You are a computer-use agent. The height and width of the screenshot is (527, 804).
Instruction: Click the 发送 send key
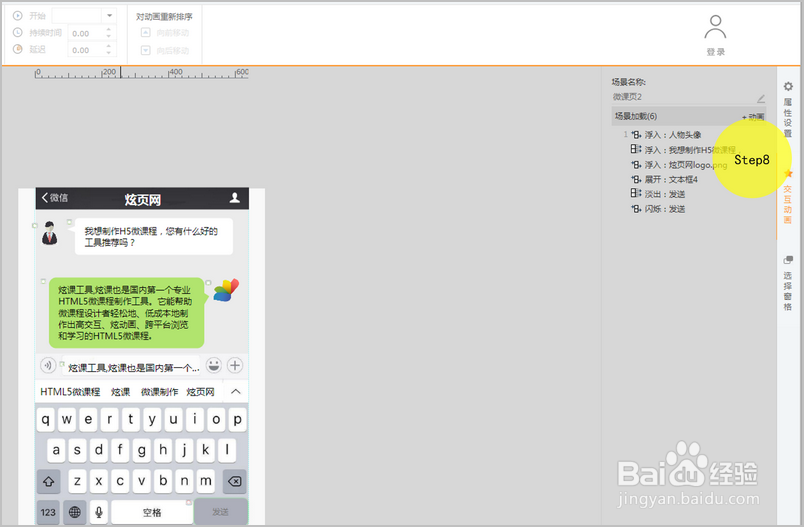(221, 512)
